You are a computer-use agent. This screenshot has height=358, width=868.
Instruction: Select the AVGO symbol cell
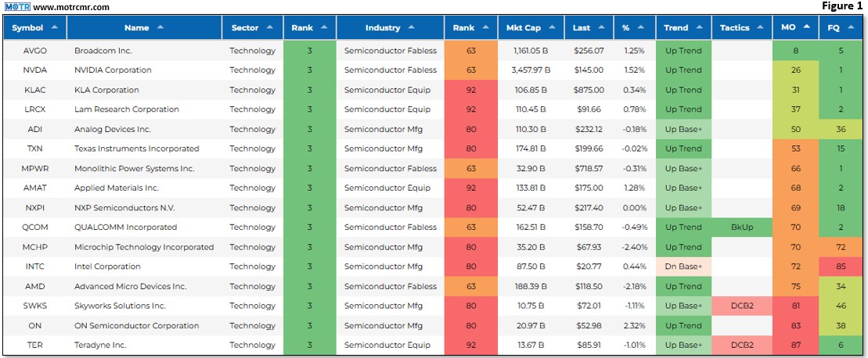point(34,51)
